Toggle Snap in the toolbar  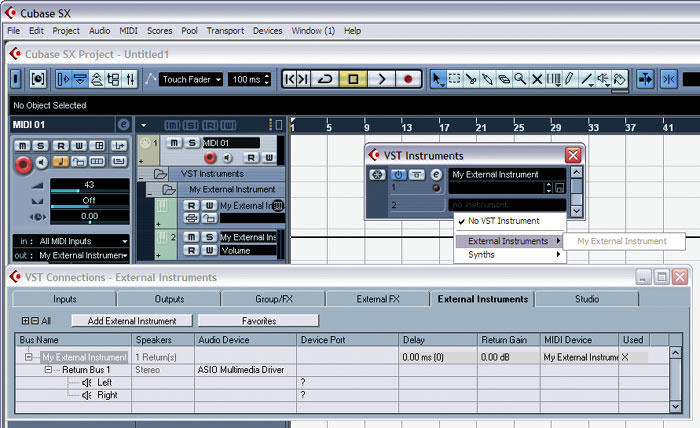tap(669, 79)
